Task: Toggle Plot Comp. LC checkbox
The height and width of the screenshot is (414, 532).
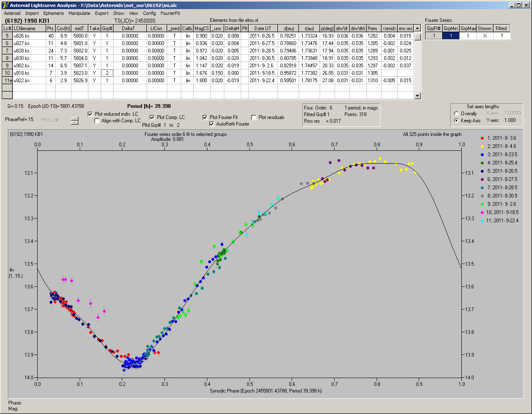Action: [x=152, y=117]
